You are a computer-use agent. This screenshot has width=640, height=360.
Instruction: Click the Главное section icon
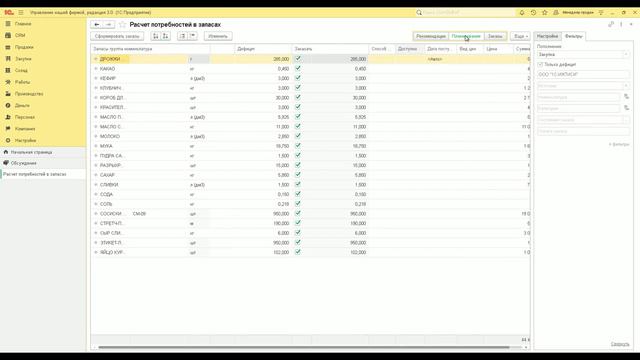8,24
